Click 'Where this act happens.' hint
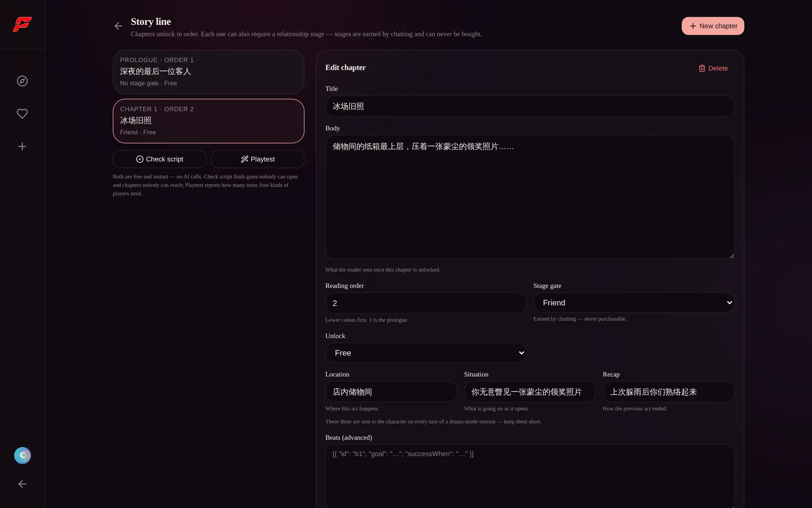The height and width of the screenshot is (508, 812). pyautogui.click(x=352, y=408)
